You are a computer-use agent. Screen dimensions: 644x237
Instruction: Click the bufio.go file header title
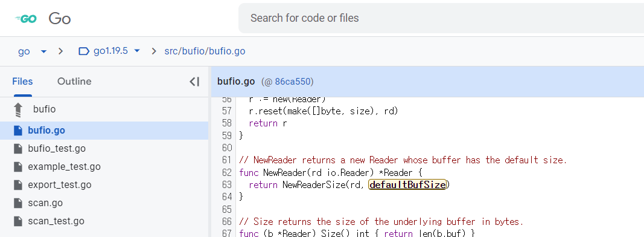point(236,82)
